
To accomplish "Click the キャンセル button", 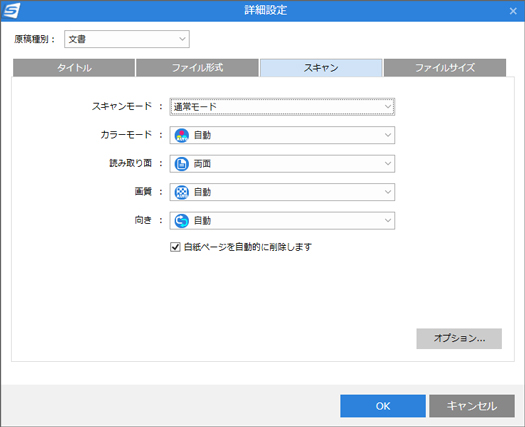I will (472, 406).
